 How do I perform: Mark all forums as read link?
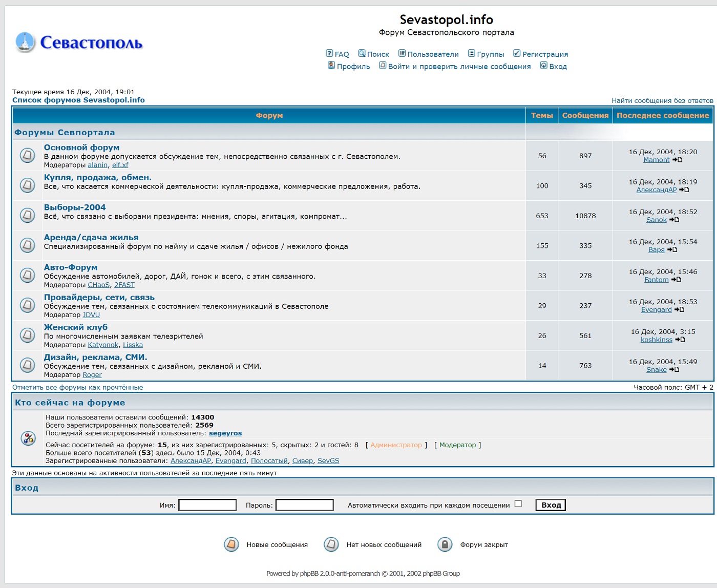(x=78, y=388)
